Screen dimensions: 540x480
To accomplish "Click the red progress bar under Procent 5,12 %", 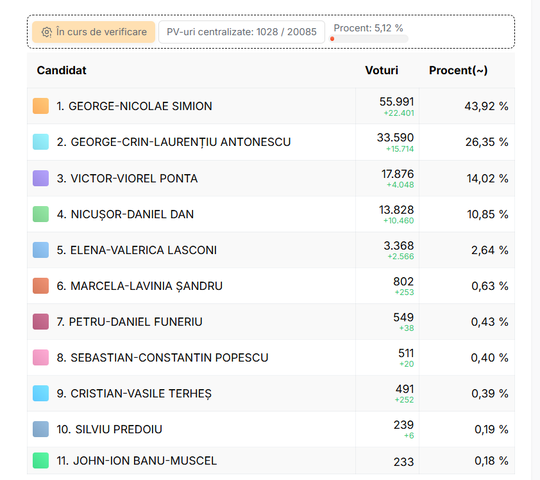I will pos(369,39).
